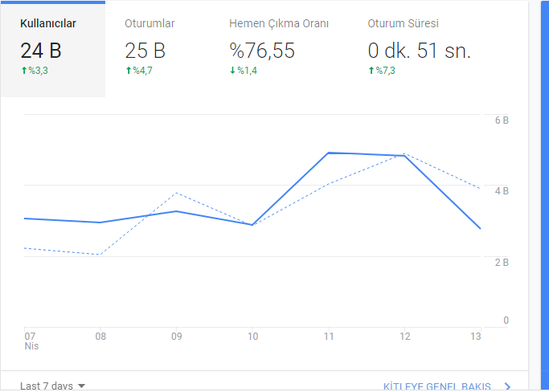Image resolution: width=549 pixels, height=392 pixels.
Task: Click the green up arrow beside %3,3
Action: tap(24, 71)
